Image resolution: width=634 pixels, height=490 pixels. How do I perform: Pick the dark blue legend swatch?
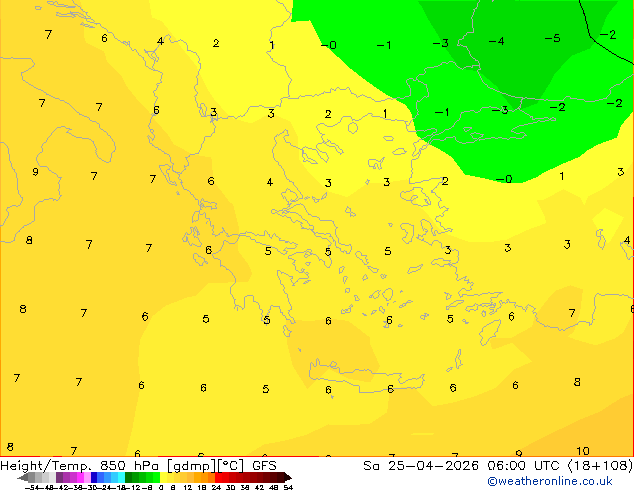click(x=94, y=478)
